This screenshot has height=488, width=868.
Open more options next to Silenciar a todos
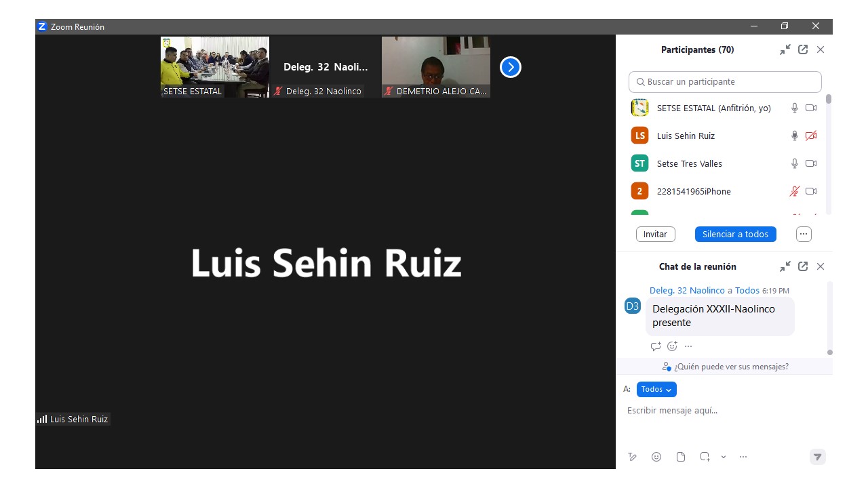coord(804,234)
